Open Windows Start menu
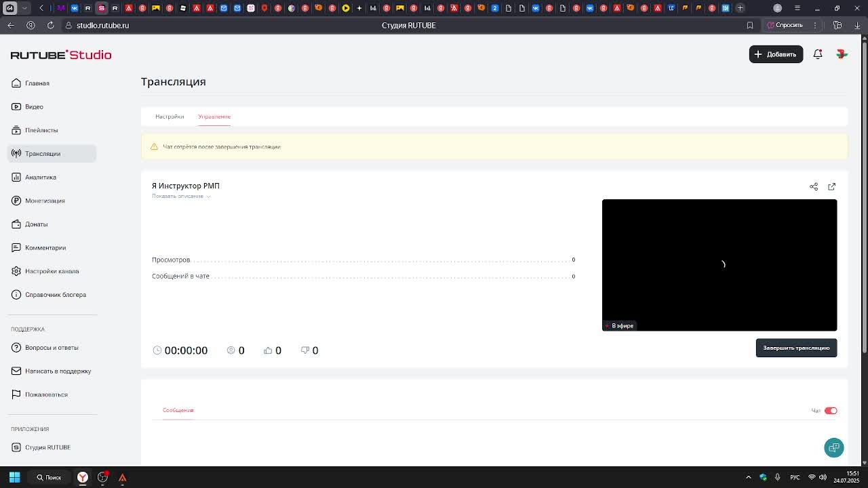The image size is (868, 488). pyautogui.click(x=14, y=477)
